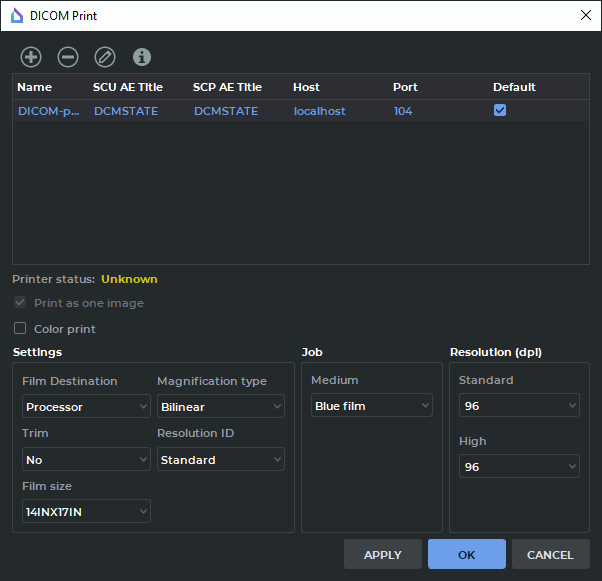Open the Film size dropdown showing 14INX17IN
The image size is (602, 581).
pyautogui.click(x=86, y=511)
